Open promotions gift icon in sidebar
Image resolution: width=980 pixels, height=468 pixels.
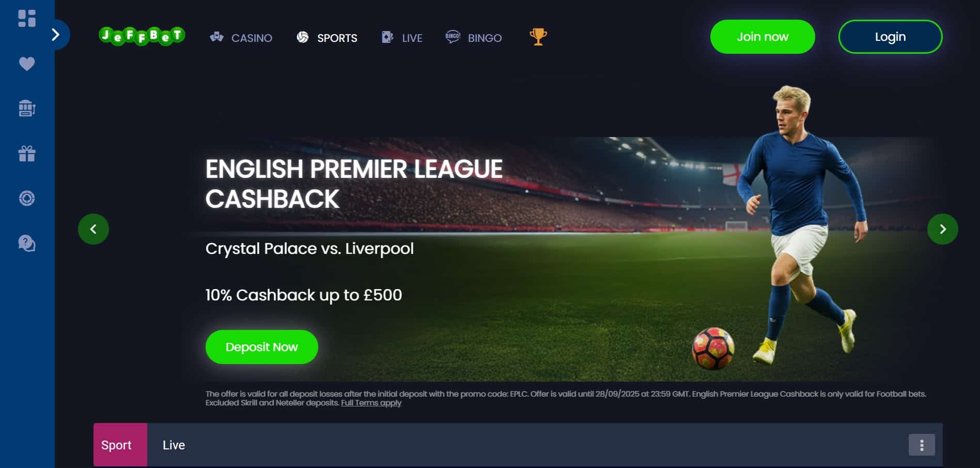27,153
